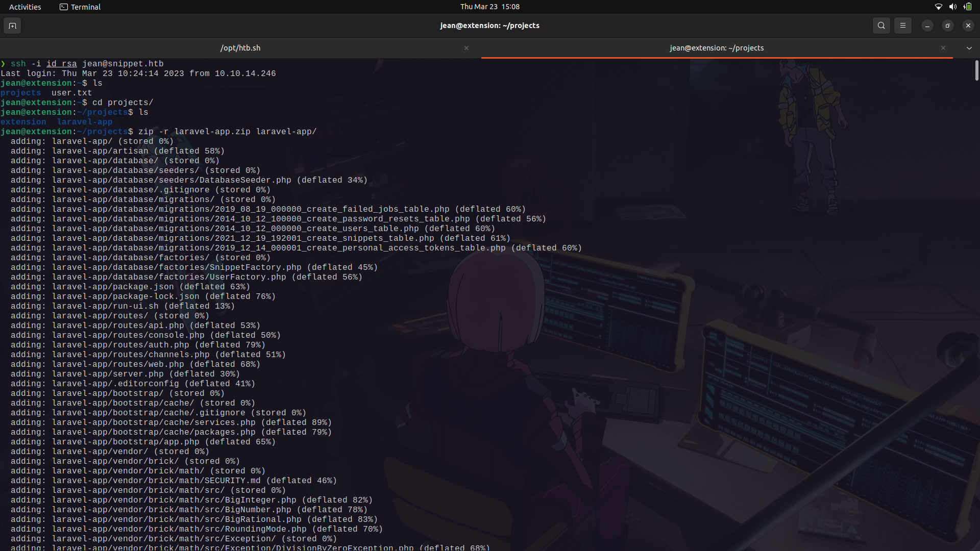Open the Activities overview

(24, 7)
